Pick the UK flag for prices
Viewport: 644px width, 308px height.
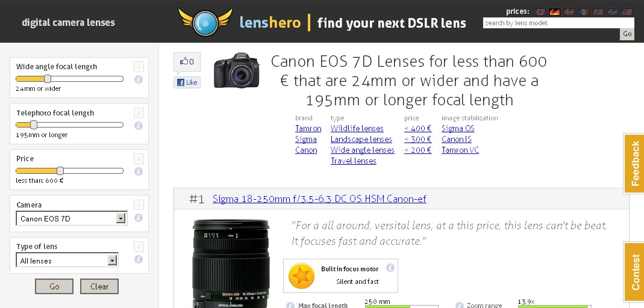pyautogui.click(x=598, y=12)
